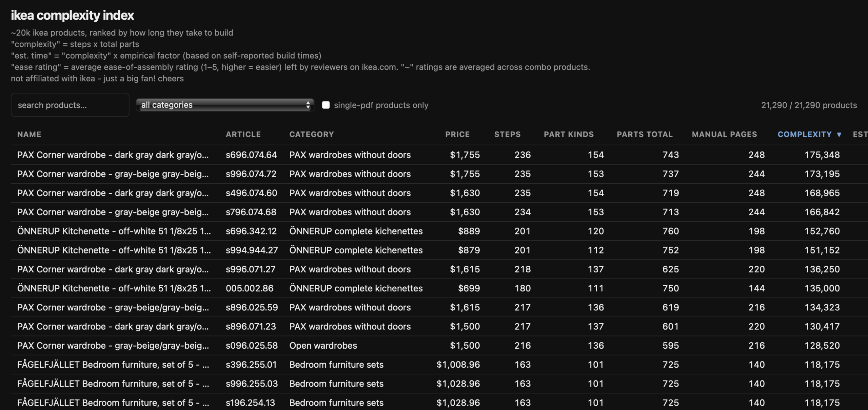Click complexity value 151,152
The height and width of the screenshot is (410, 868).
822,250
